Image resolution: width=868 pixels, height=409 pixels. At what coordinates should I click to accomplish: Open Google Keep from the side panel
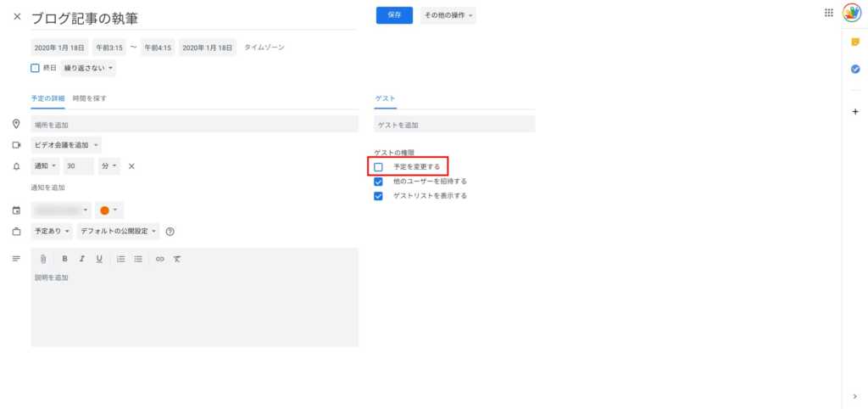[854, 42]
